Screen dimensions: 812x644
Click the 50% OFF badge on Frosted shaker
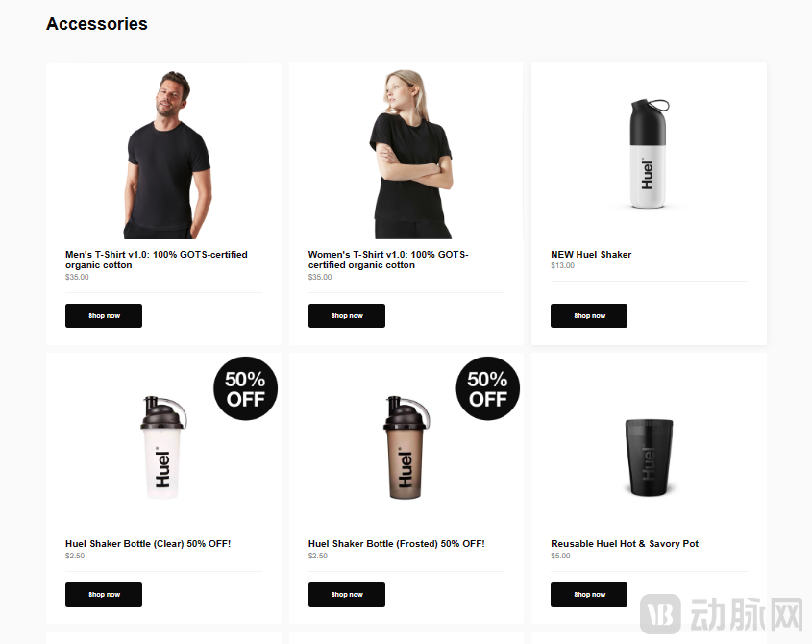click(x=488, y=388)
